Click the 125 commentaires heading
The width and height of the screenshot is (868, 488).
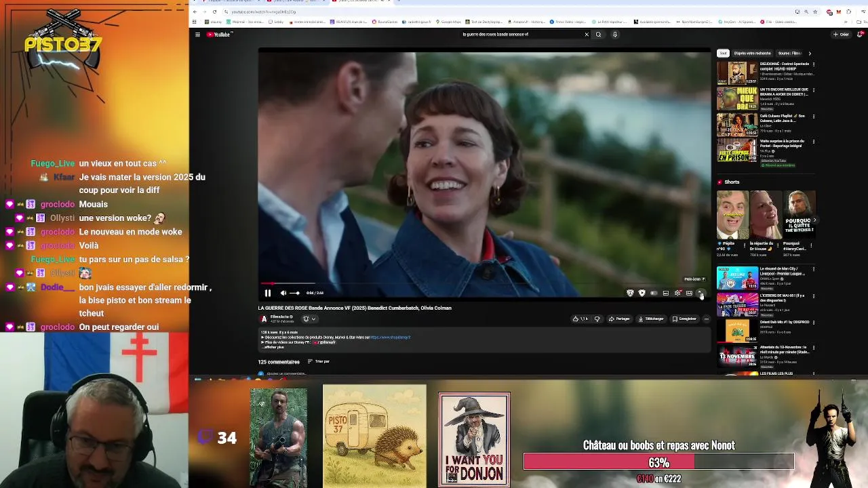coord(279,362)
